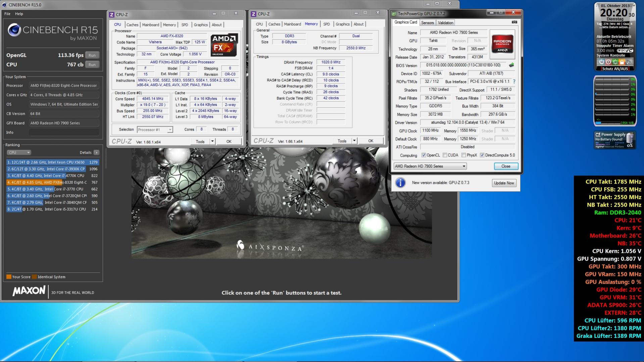Screen dimensions: 644x362
Task: Click the Update Now button
Action: pyautogui.click(x=504, y=183)
